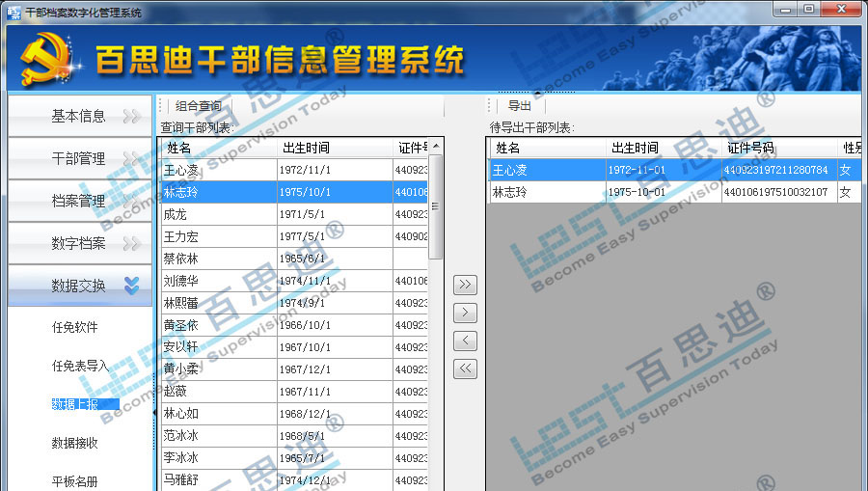Open the 数字档案 sidebar section
Image resolution: width=868 pixels, height=491 pixels.
click(x=80, y=243)
